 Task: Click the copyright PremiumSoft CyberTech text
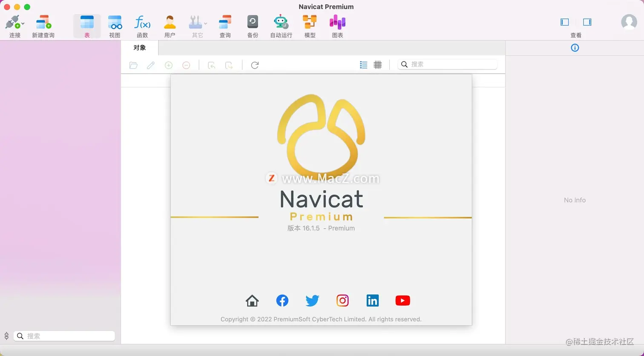[x=321, y=319]
